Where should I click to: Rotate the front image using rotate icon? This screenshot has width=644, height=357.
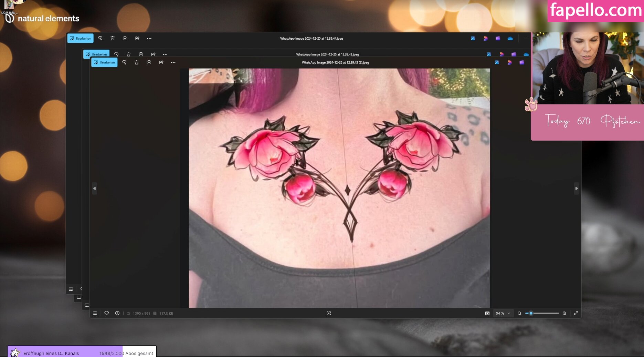[124, 62]
